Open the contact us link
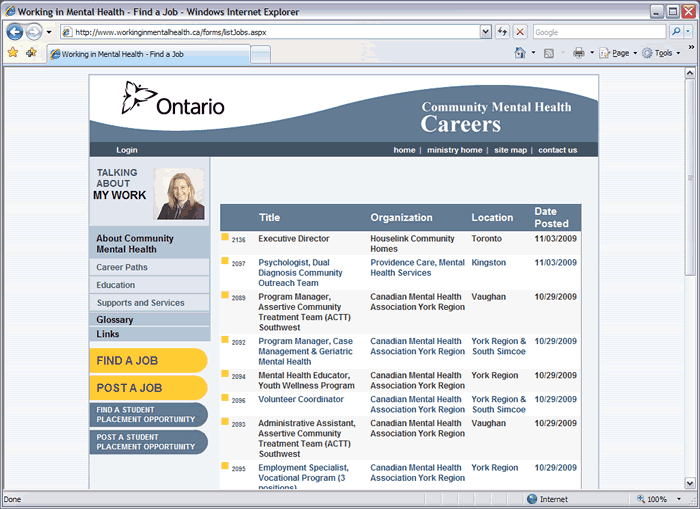Screen dimensions: 700x509 [x=558, y=150]
